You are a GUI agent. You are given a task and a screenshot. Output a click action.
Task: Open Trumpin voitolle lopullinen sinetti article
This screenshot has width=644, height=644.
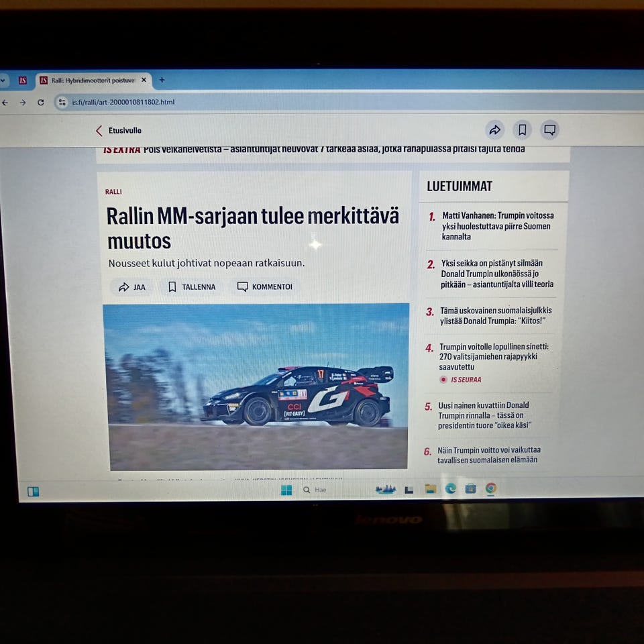point(494,356)
